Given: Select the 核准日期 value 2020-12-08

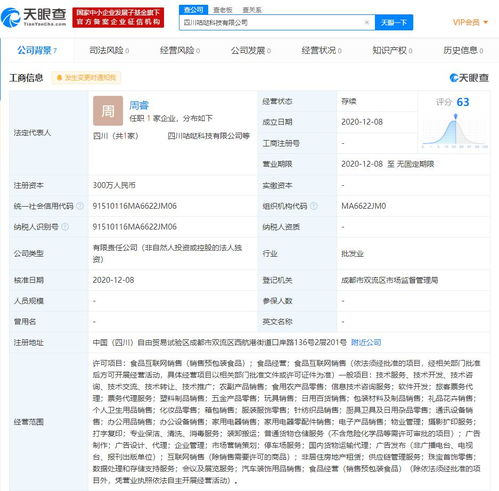Looking at the screenshot, I should click(113, 280).
